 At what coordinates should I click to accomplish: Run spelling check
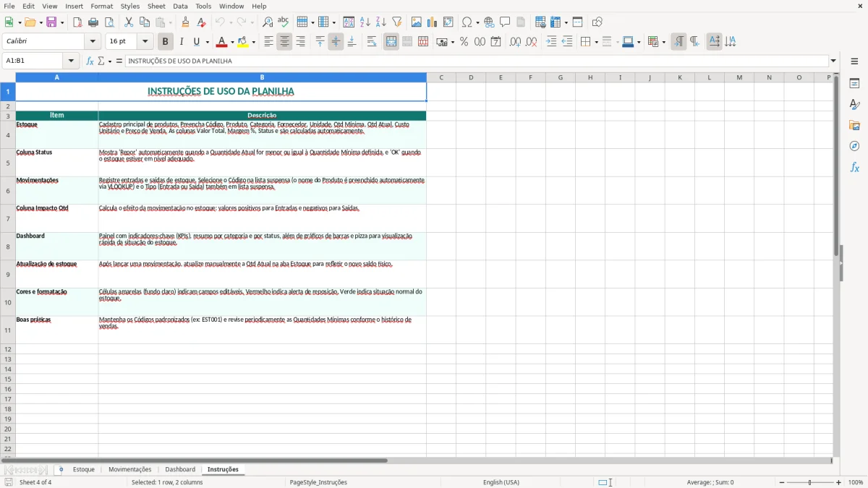(x=283, y=22)
